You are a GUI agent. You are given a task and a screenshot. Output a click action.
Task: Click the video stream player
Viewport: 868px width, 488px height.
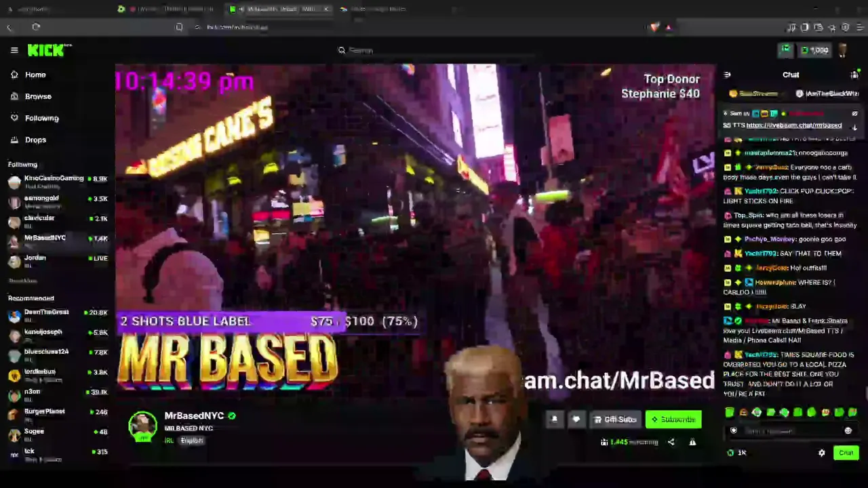(415, 230)
